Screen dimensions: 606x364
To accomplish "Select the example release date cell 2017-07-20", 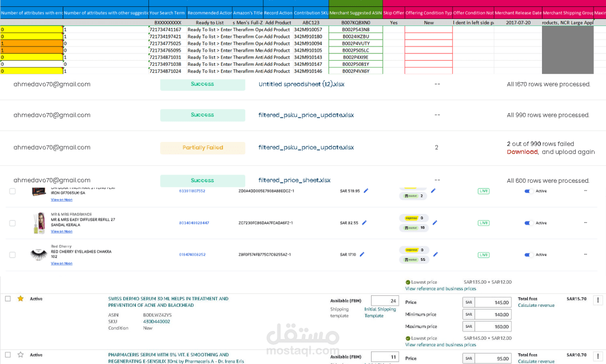I will click(x=518, y=22).
